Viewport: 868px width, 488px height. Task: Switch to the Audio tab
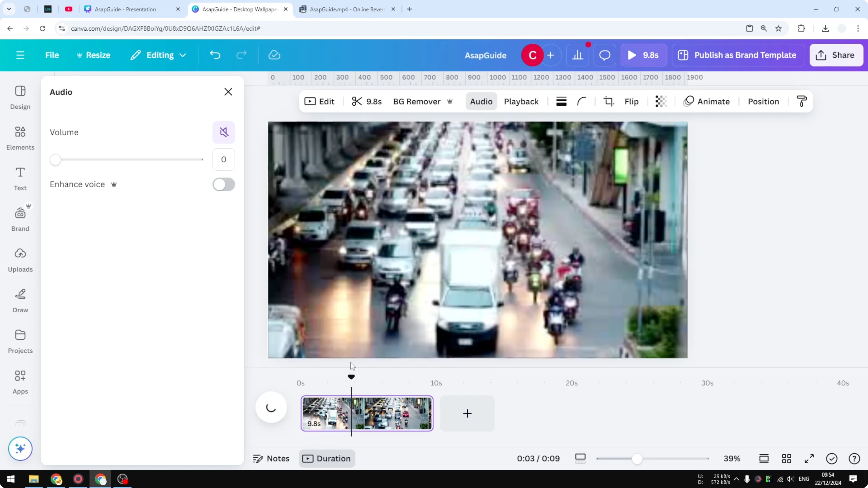tap(481, 101)
